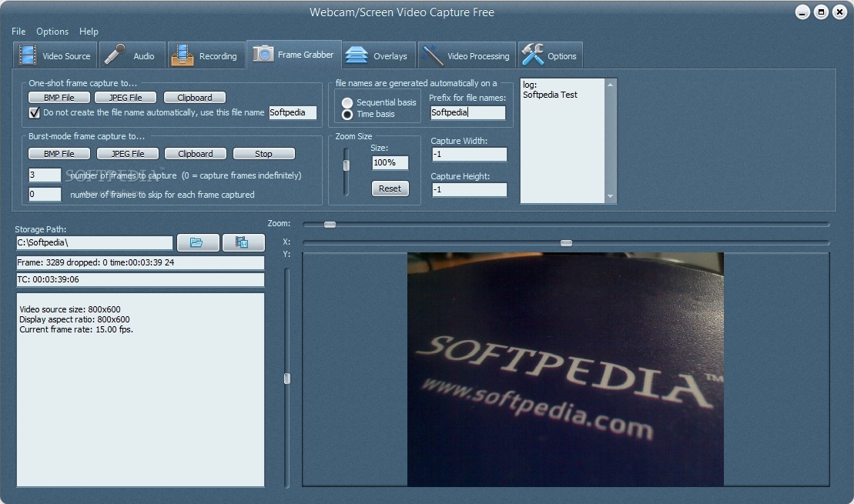854x504 pixels.
Task: Click the Storage Path field
Action: [x=94, y=242]
